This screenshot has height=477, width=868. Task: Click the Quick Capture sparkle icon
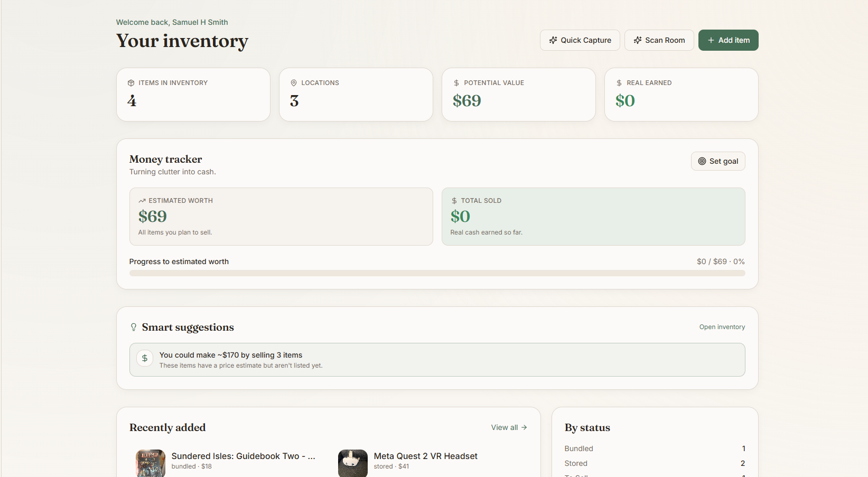(x=553, y=40)
